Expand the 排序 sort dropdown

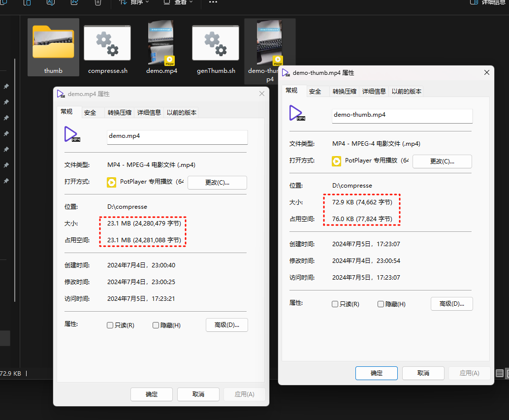[134, 2]
